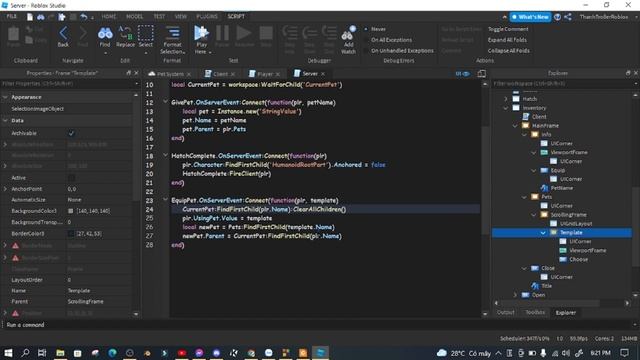Click the PetName text label icon
Image resolution: width=640 pixels, height=360 pixels.
[544, 188]
